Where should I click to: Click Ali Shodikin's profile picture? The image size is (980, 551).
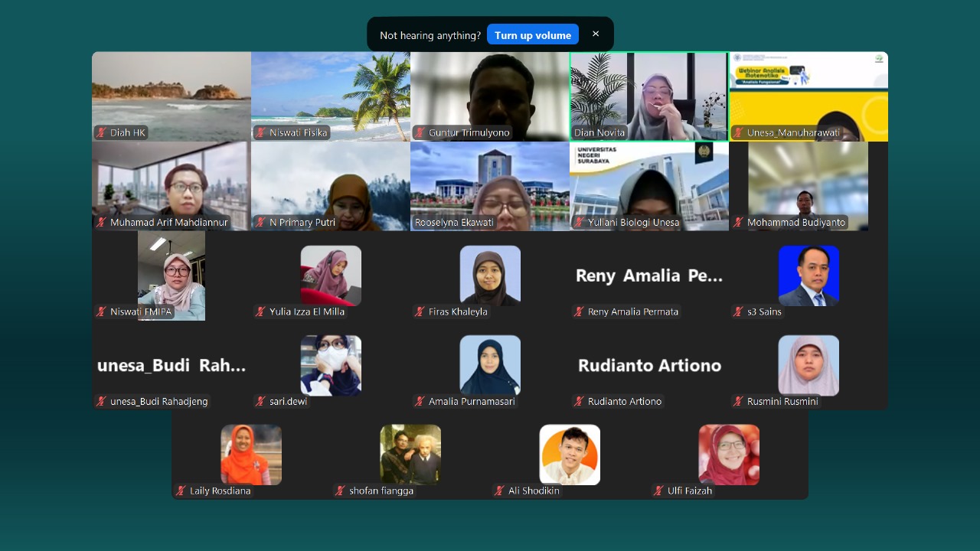coord(570,454)
